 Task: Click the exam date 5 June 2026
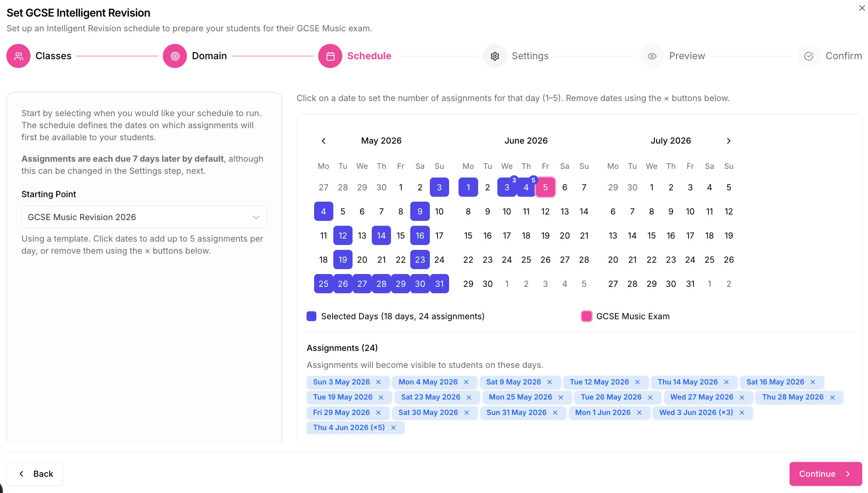(545, 187)
